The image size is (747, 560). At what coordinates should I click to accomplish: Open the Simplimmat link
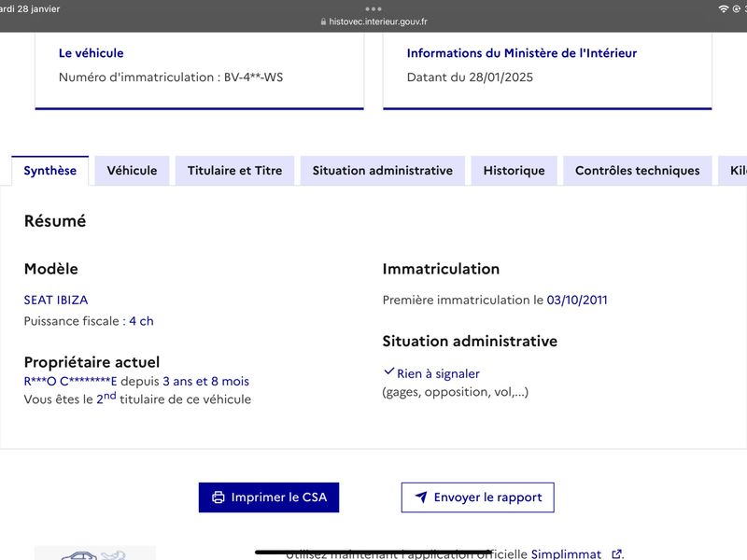point(566,554)
